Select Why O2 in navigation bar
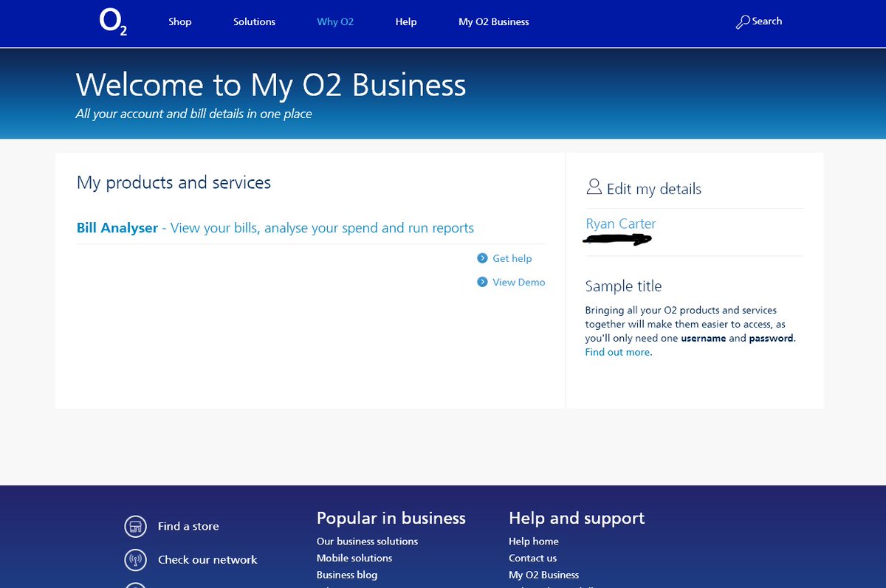Screen dimensions: 886x588 tap(335, 22)
